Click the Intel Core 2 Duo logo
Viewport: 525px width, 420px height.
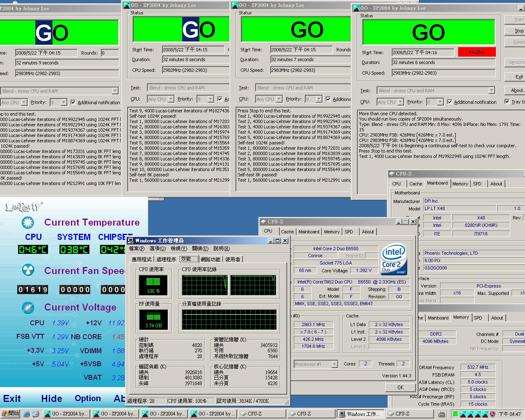394,259
